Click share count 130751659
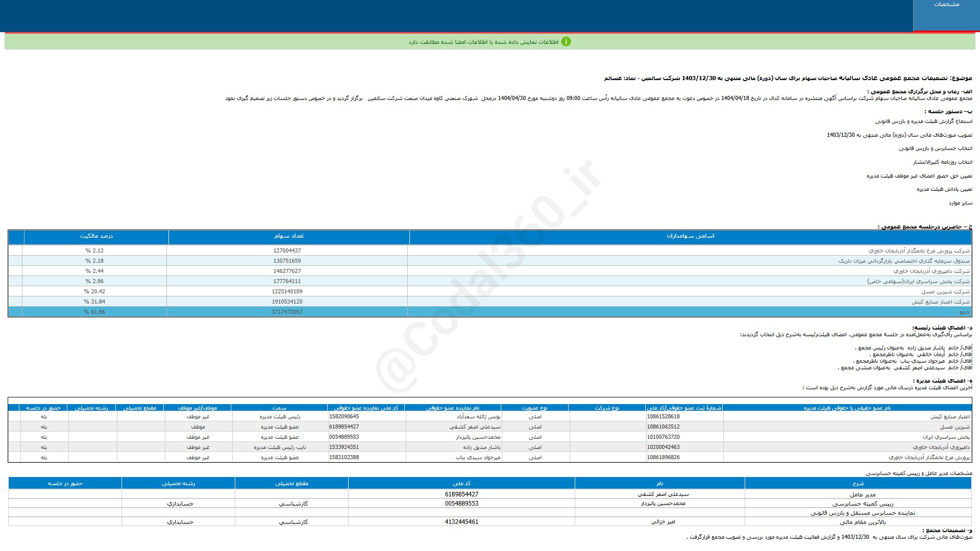 point(287,261)
